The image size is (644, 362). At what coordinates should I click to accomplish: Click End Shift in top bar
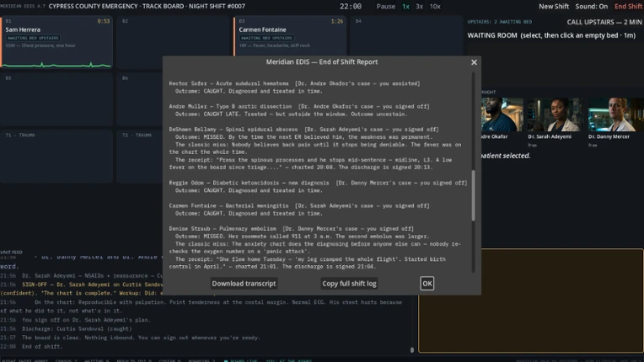[628, 7]
